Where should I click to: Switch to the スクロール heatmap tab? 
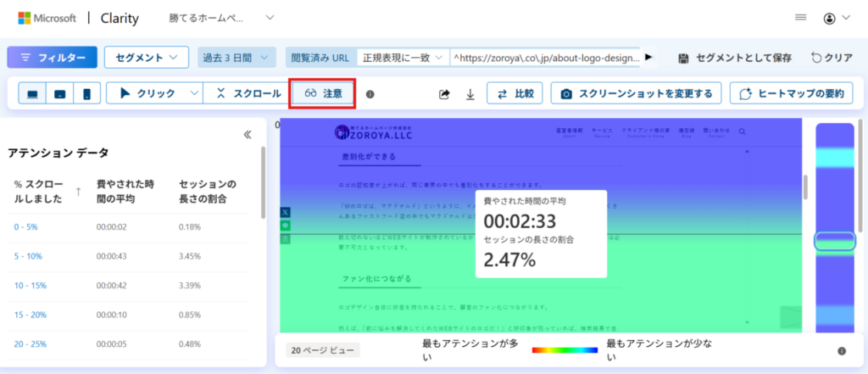click(x=248, y=93)
